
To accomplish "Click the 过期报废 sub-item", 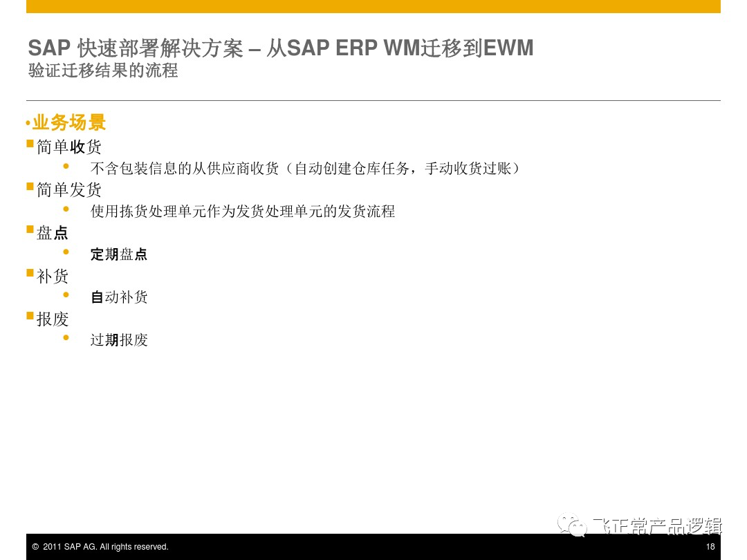I will (119, 339).
